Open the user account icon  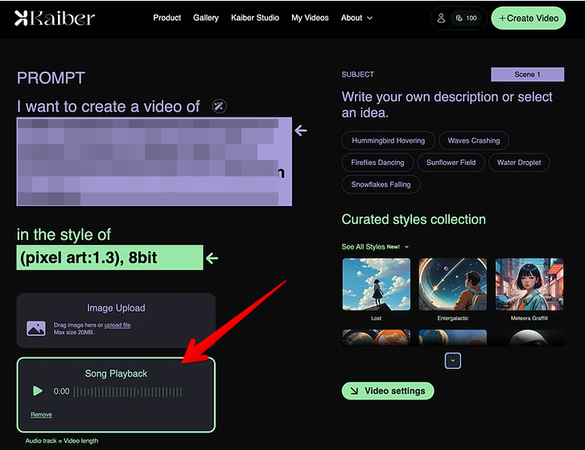441,18
